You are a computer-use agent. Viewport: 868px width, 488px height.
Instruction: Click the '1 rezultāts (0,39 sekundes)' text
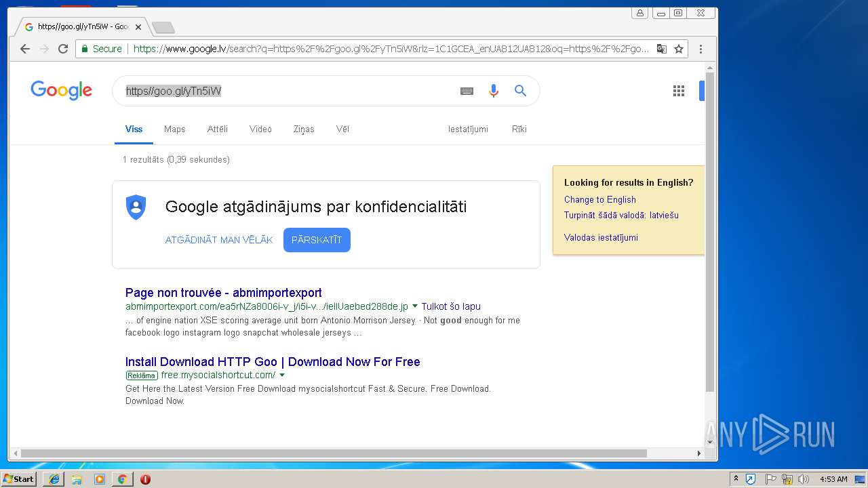point(176,160)
